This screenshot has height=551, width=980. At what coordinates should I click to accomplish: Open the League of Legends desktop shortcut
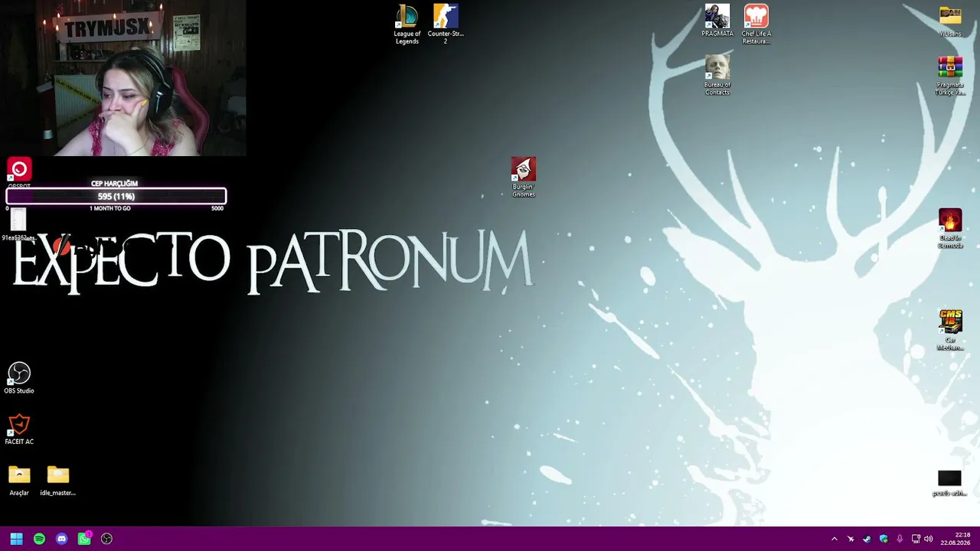(407, 24)
